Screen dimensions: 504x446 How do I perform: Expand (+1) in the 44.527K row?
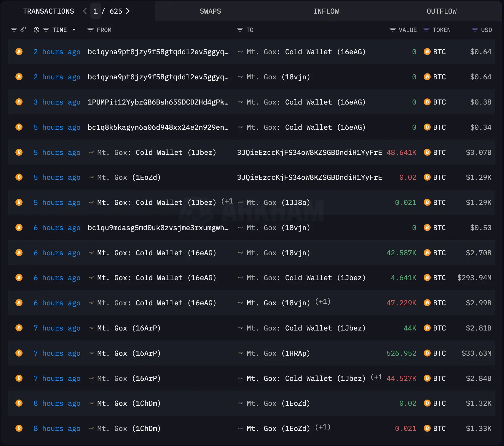click(377, 377)
